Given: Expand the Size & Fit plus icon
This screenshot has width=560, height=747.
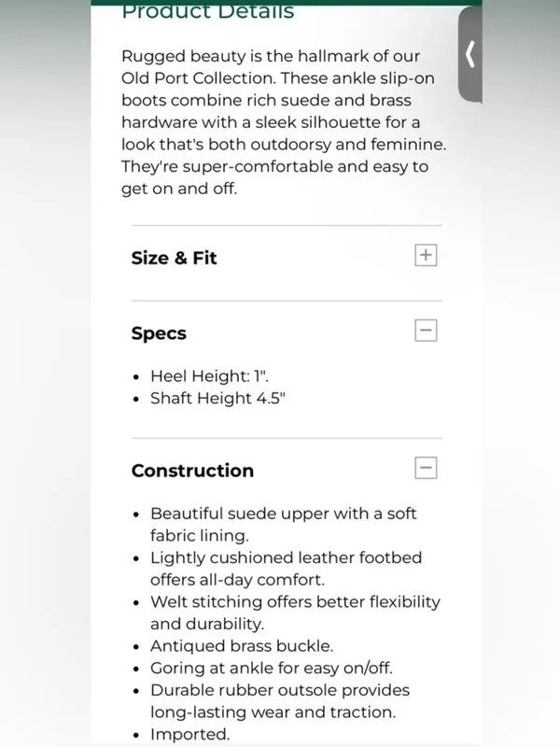Looking at the screenshot, I should coord(426,255).
